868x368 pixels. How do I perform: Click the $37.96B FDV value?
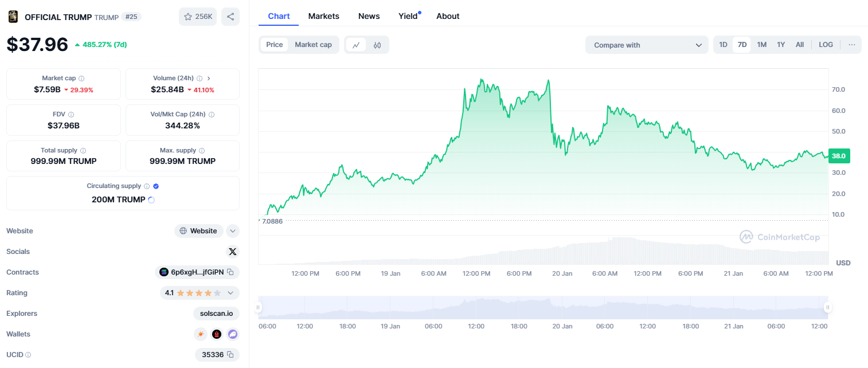[64, 126]
